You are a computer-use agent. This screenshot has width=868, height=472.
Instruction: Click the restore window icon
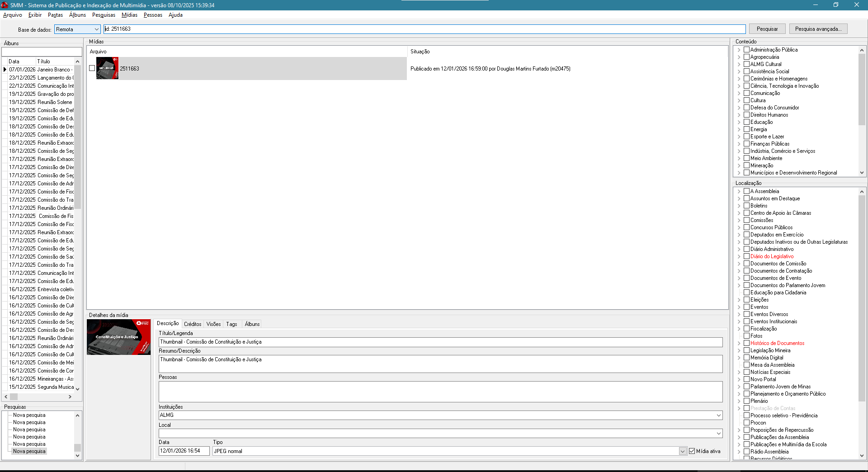835,5
